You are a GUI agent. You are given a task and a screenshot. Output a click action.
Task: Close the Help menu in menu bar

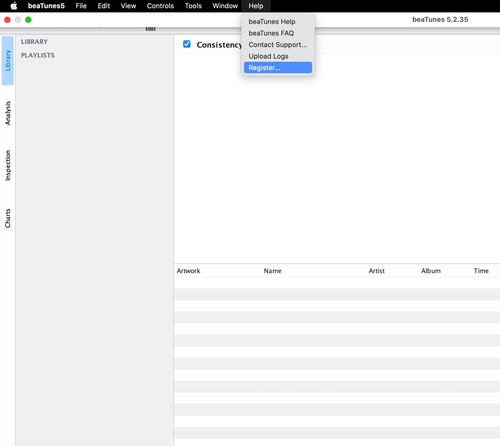click(x=256, y=6)
